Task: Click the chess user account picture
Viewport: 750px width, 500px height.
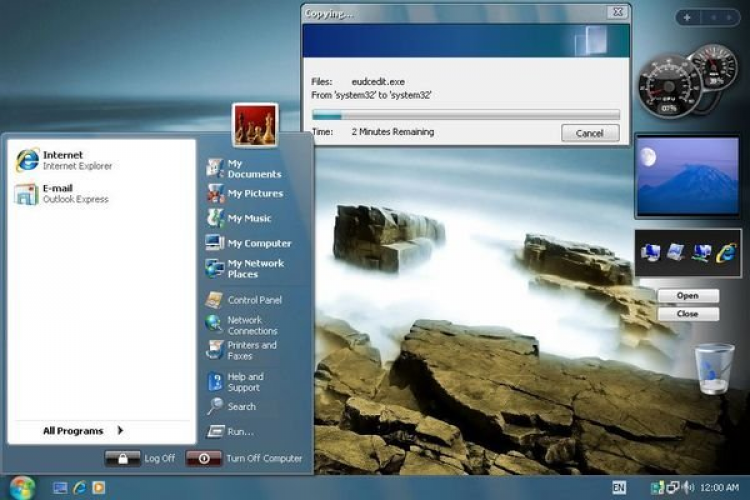Action: (x=255, y=125)
